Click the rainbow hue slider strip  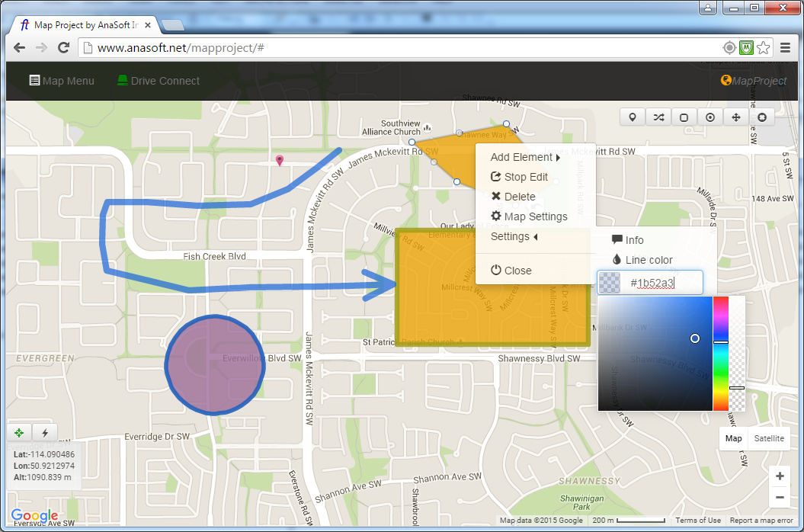[x=720, y=354]
